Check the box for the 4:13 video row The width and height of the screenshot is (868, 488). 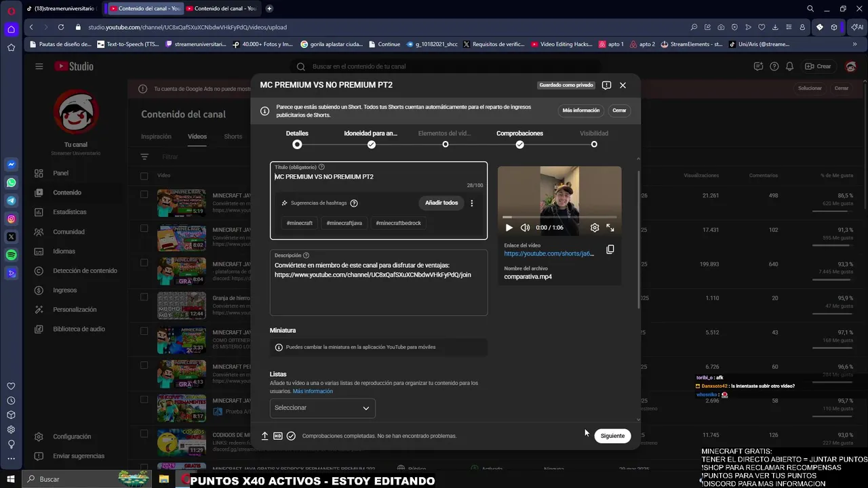pos(144,365)
